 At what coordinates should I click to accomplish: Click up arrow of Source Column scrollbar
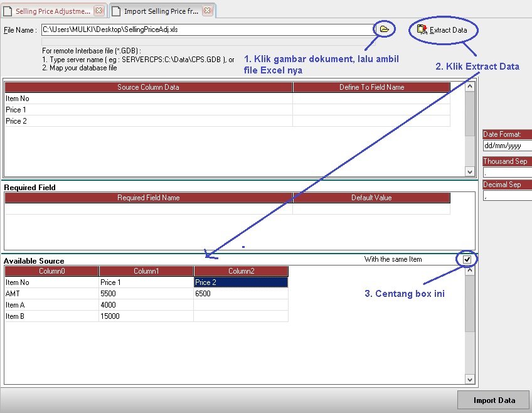tap(469, 86)
